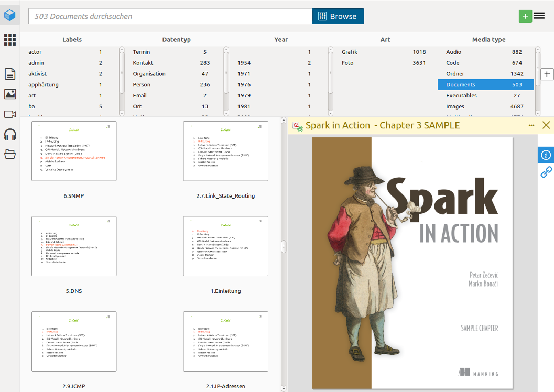Open the 2.9.ICMP document thumbnail
The height and width of the screenshot is (392, 554).
pos(74,342)
